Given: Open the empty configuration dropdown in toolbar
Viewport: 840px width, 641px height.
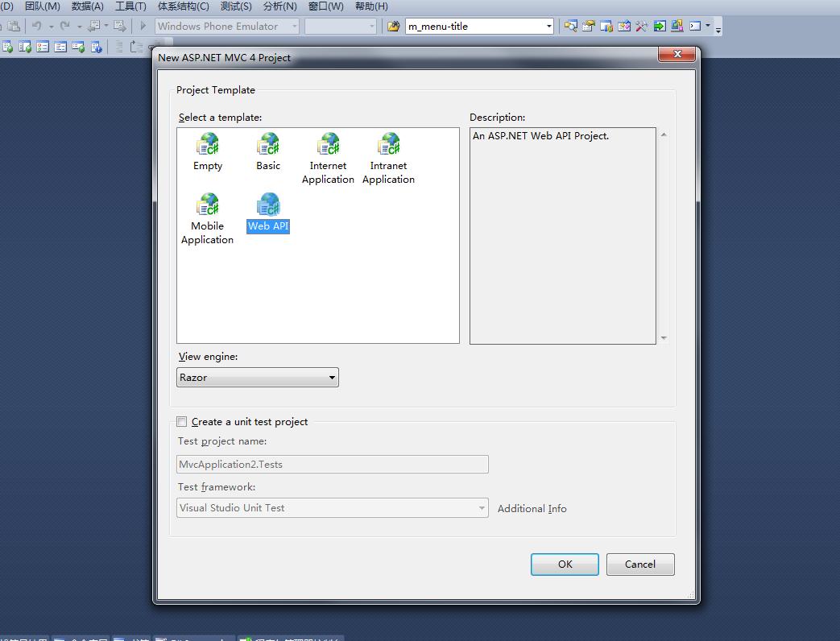Looking at the screenshot, I should (340, 26).
